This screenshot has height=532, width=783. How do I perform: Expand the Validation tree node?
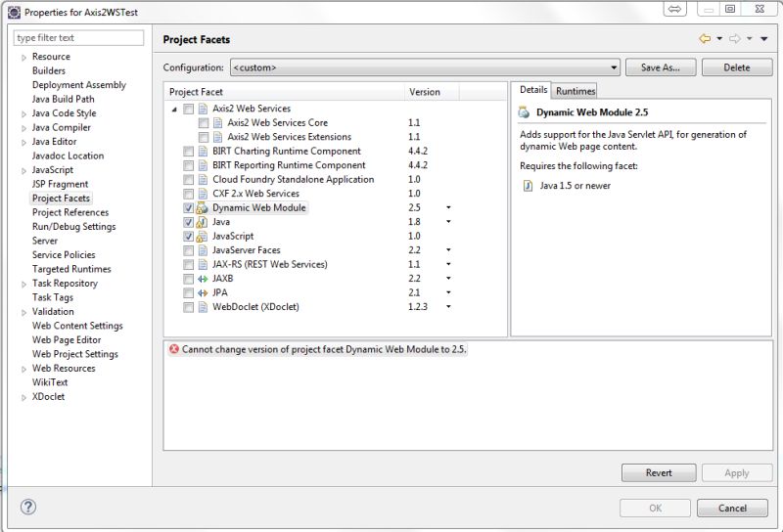tap(23, 312)
